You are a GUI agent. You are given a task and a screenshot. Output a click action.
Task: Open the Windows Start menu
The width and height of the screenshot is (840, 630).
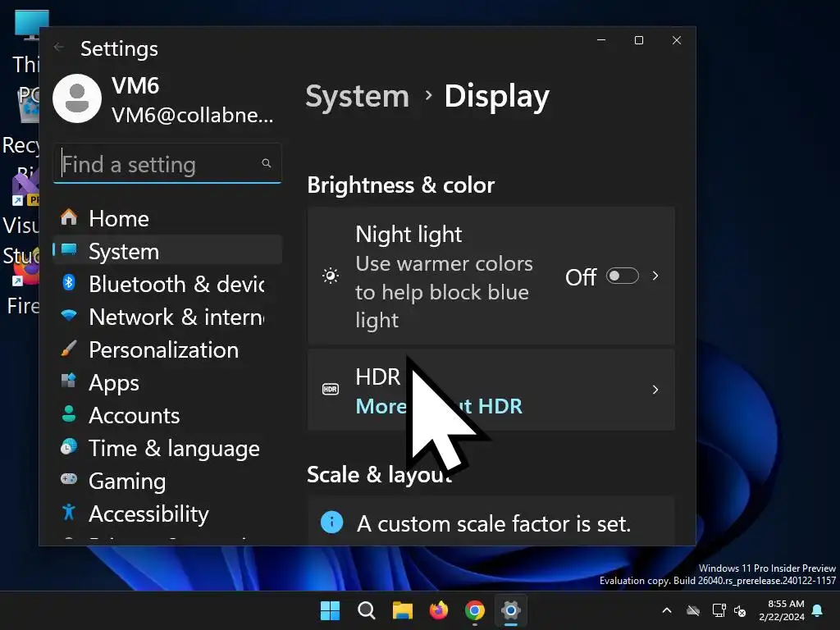click(330, 610)
